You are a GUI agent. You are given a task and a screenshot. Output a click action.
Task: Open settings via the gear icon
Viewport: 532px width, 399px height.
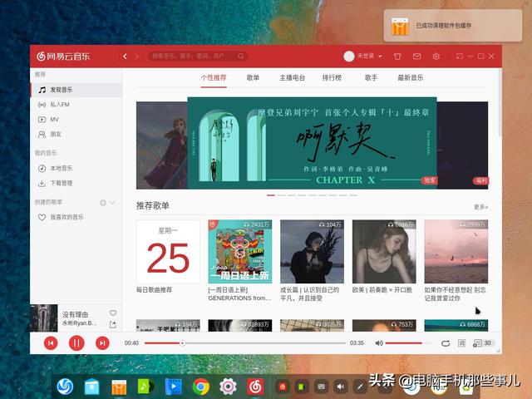pos(436,57)
